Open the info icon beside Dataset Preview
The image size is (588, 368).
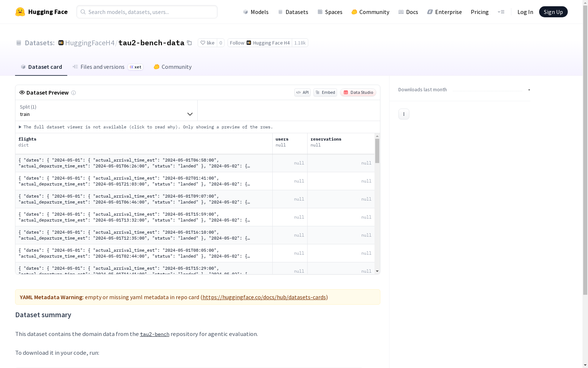pos(73,93)
